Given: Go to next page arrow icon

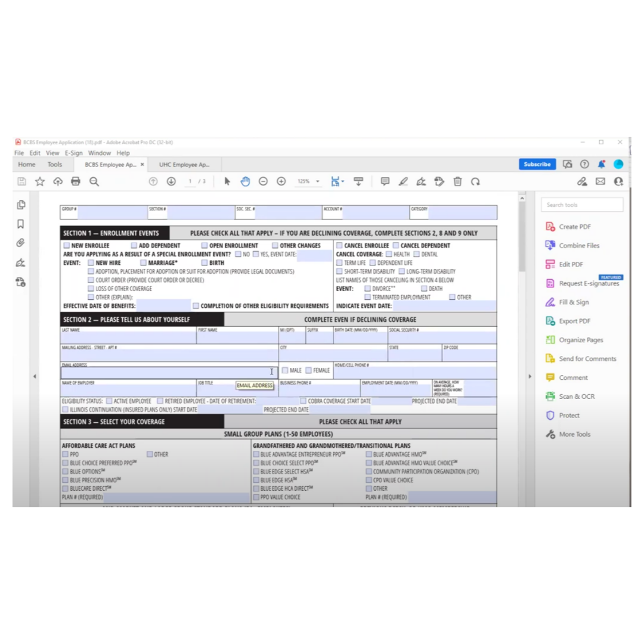Looking at the screenshot, I should click(x=171, y=181).
